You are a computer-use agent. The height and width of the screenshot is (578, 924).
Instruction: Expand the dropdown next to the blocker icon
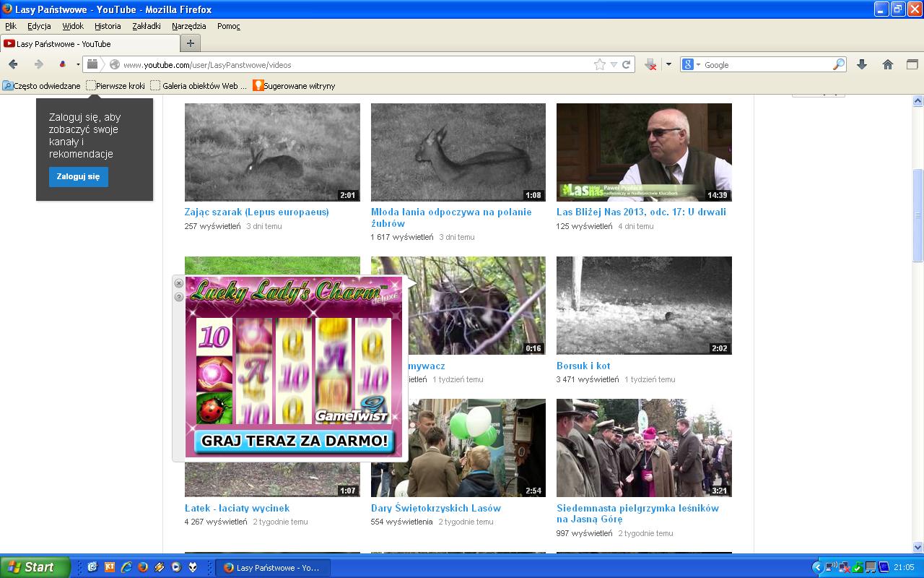[668, 64]
